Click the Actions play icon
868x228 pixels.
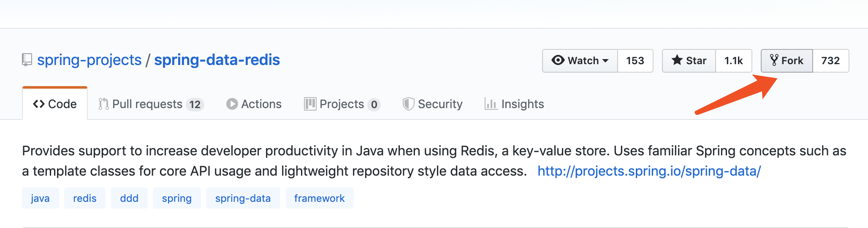[232, 104]
